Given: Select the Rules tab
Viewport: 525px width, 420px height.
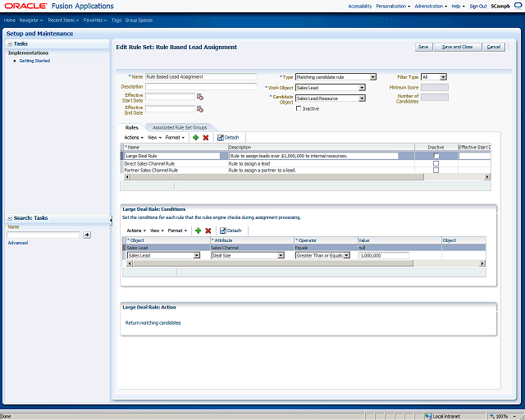Looking at the screenshot, I should 131,128.
